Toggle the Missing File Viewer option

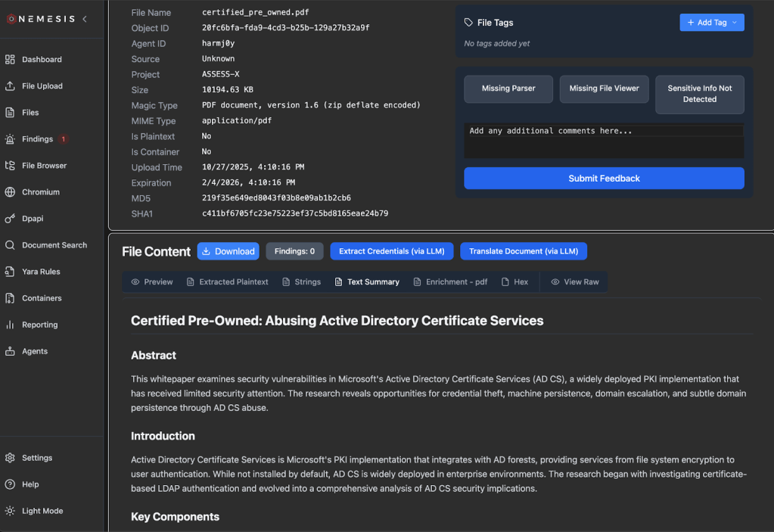[604, 89]
